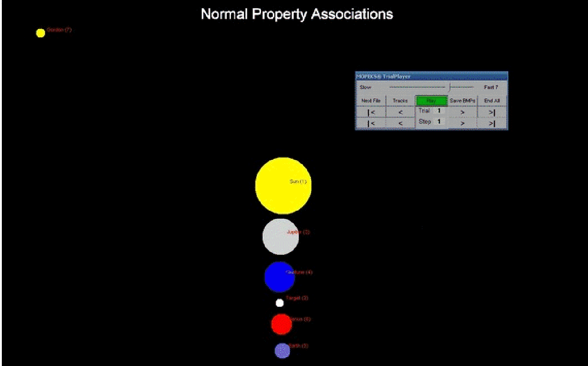
Task: Click the blue Neptune circle
Action: point(279,277)
